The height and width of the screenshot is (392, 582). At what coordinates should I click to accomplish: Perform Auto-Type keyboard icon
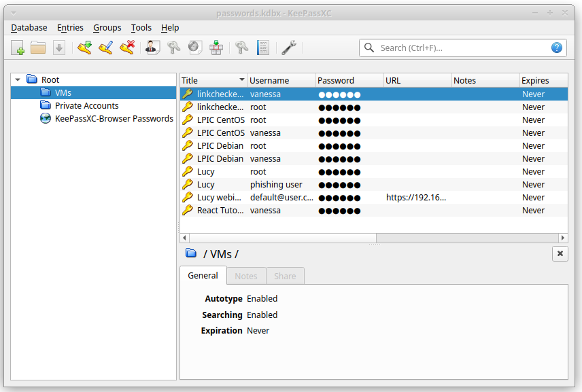pos(216,48)
